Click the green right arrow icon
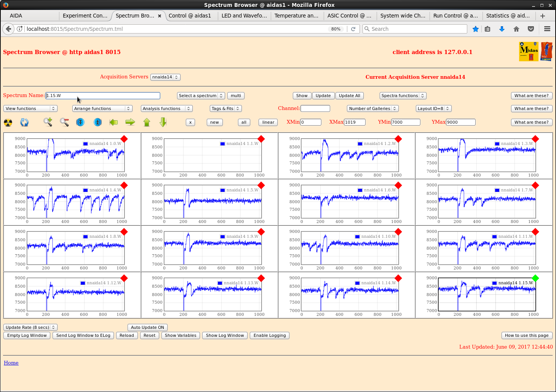556x392 pixels. tap(130, 122)
